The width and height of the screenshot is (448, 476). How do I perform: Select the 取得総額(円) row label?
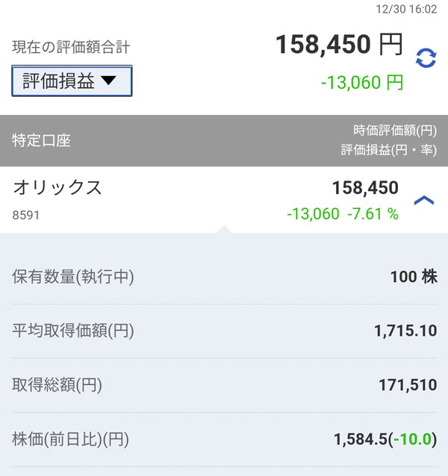click(x=57, y=385)
